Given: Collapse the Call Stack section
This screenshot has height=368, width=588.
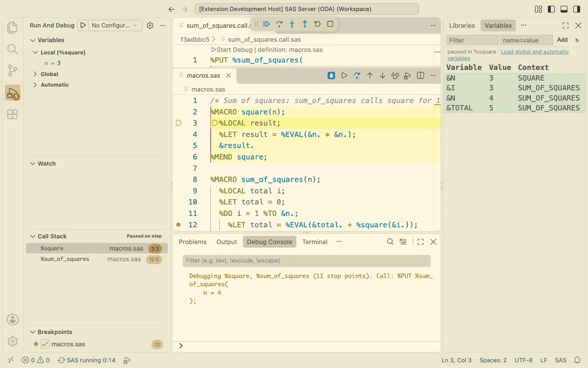Looking at the screenshot, I should (x=33, y=236).
